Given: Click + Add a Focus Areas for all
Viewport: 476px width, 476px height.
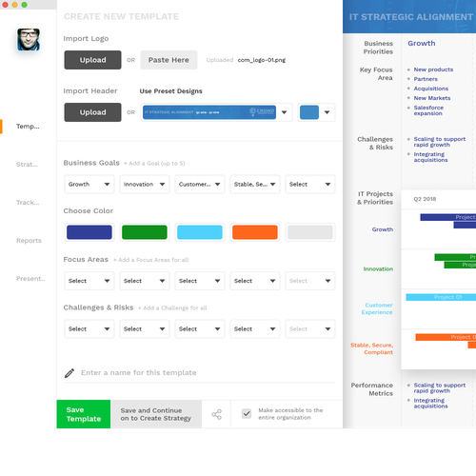Looking at the screenshot, I should click(x=150, y=260).
